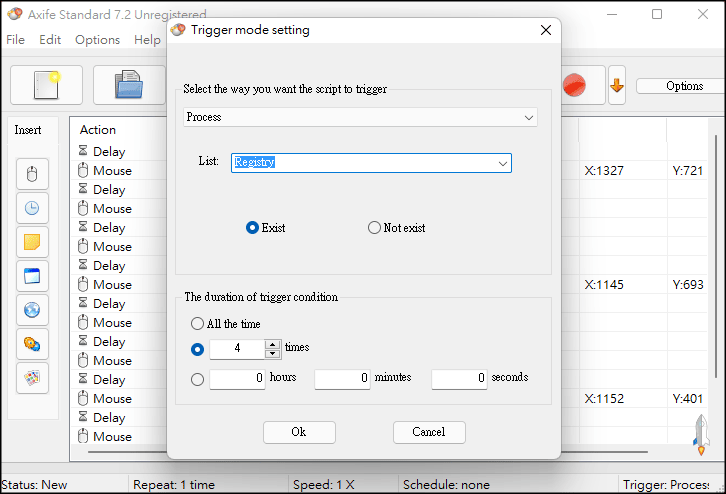The width and height of the screenshot is (726, 494).
Task: Select the Exist radio button
Action: click(253, 228)
